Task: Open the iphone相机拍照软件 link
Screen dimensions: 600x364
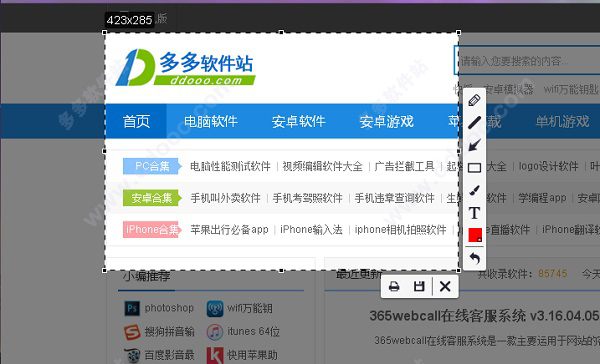Action: [x=400, y=229]
